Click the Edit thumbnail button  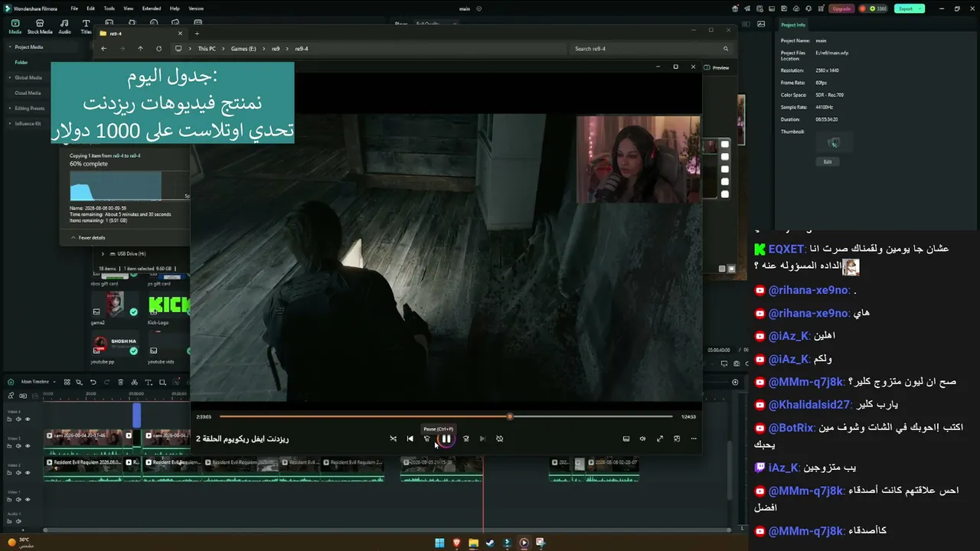pos(828,162)
